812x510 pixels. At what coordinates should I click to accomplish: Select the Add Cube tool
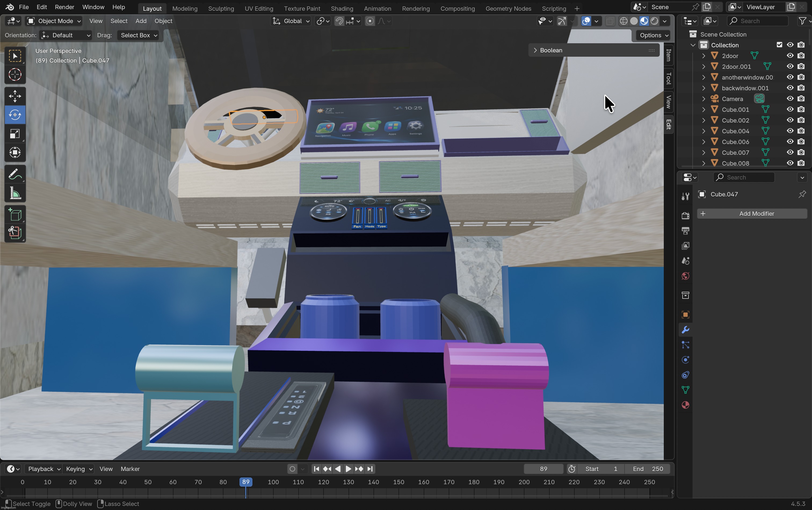click(x=15, y=214)
